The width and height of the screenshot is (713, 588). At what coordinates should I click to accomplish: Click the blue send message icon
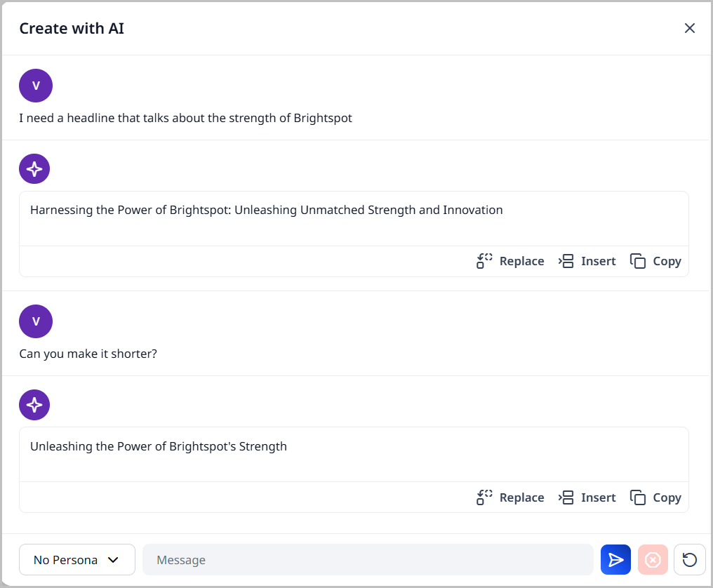tap(615, 559)
